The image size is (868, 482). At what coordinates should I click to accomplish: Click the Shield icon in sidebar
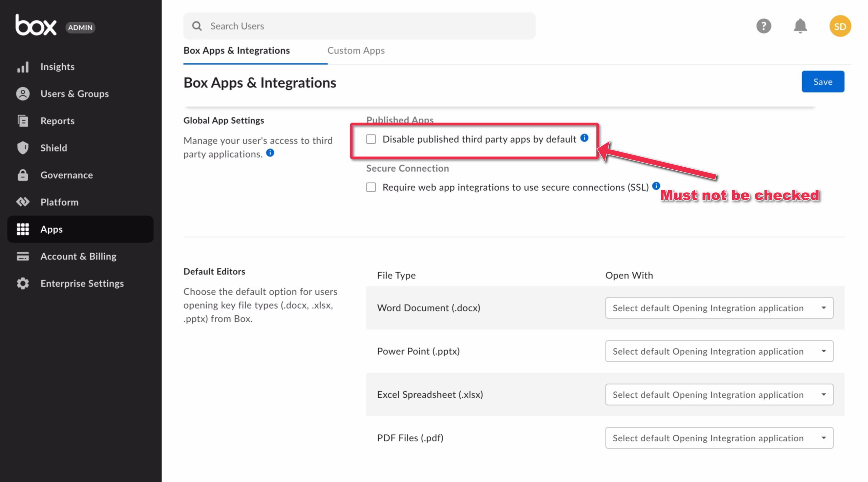(23, 148)
